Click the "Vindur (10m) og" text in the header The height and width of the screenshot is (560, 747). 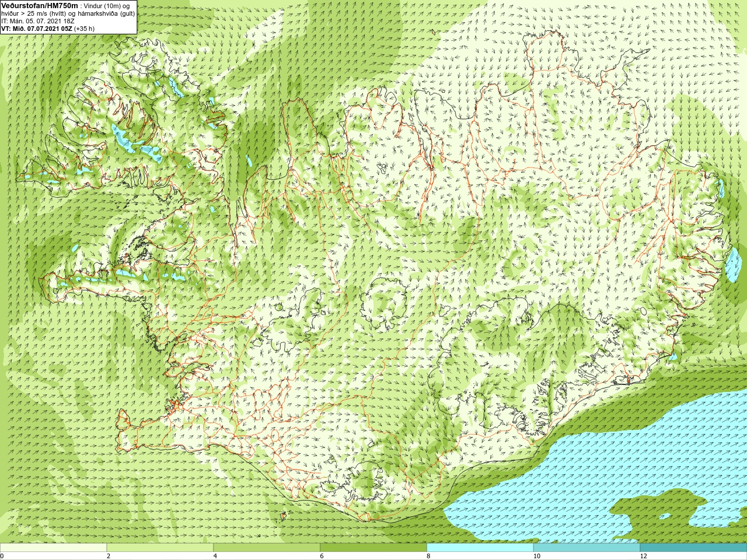click(107, 6)
